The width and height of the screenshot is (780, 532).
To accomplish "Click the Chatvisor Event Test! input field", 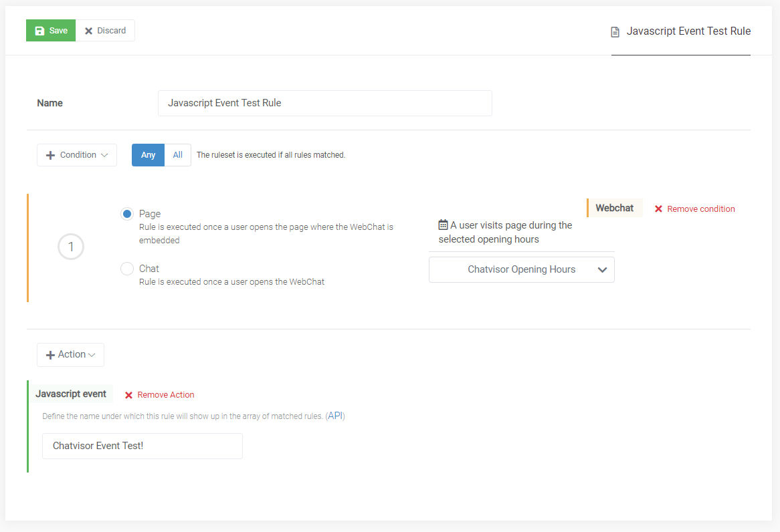I will point(142,446).
